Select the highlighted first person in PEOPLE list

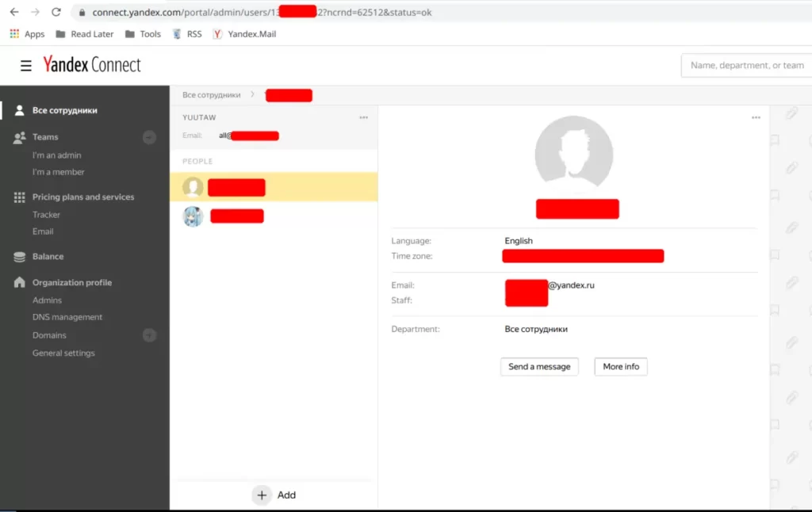click(274, 187)
